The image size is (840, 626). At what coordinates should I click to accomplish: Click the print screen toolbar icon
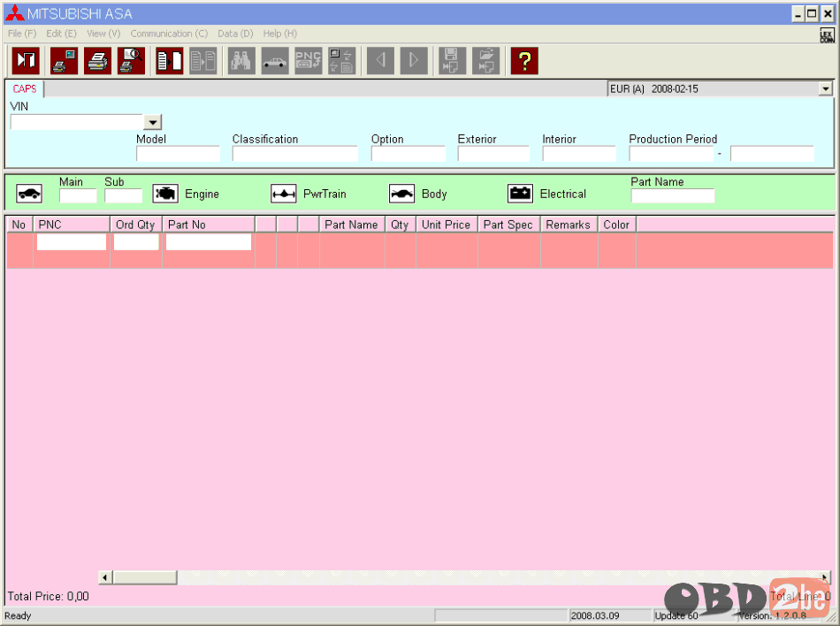point(64,60)
